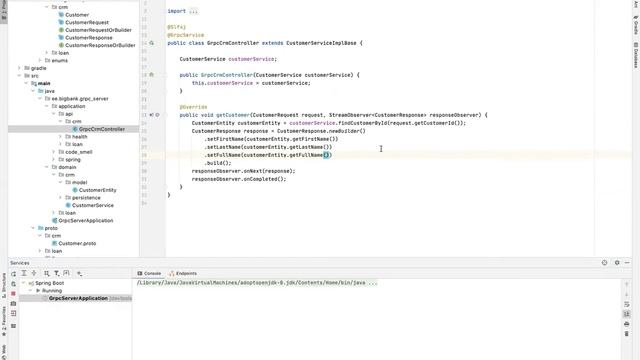Expand the gradle folder in project tree
640x360 pixels.
point(19,68)
